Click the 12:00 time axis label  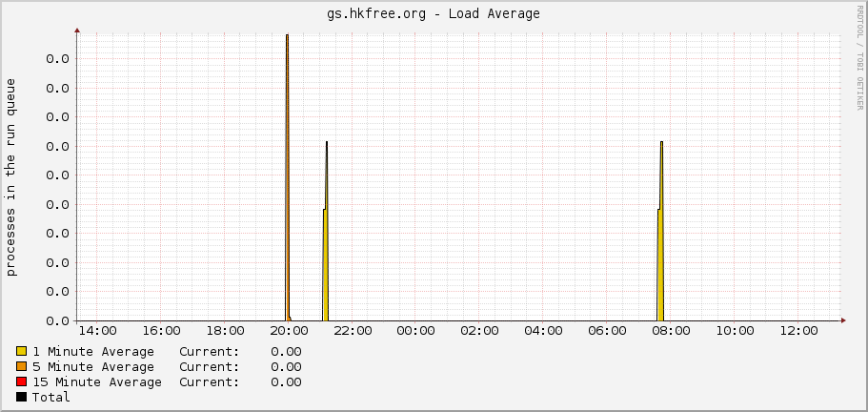click(x=798, y=331)
